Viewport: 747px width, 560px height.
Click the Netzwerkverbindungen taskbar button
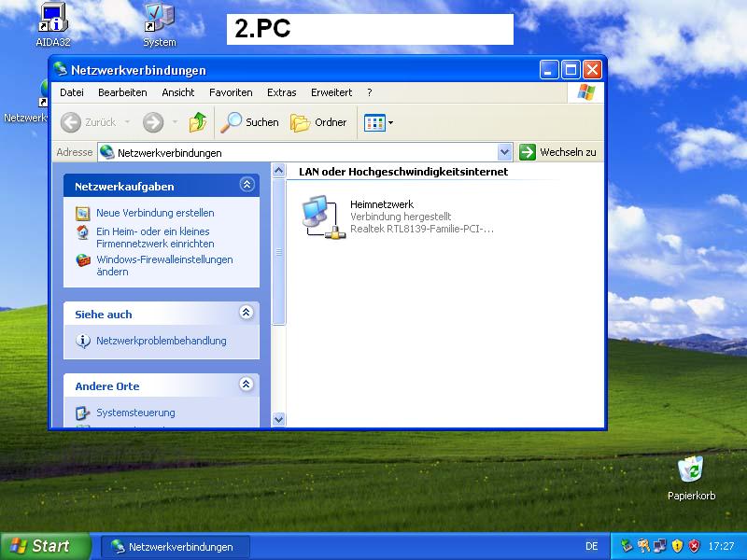pyautogui.click(x=176, y=547)
